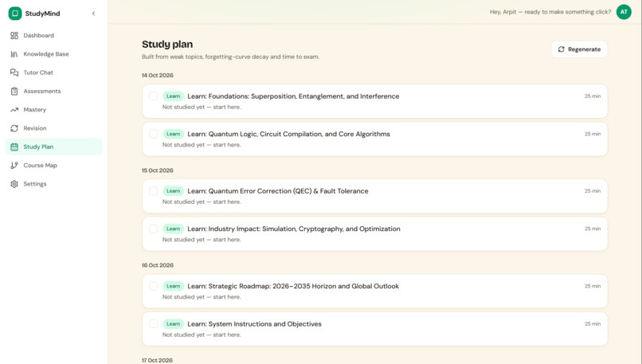Click the Study Plan calendar icon
This screenshot has width=642, height=364.
point(14,147)
